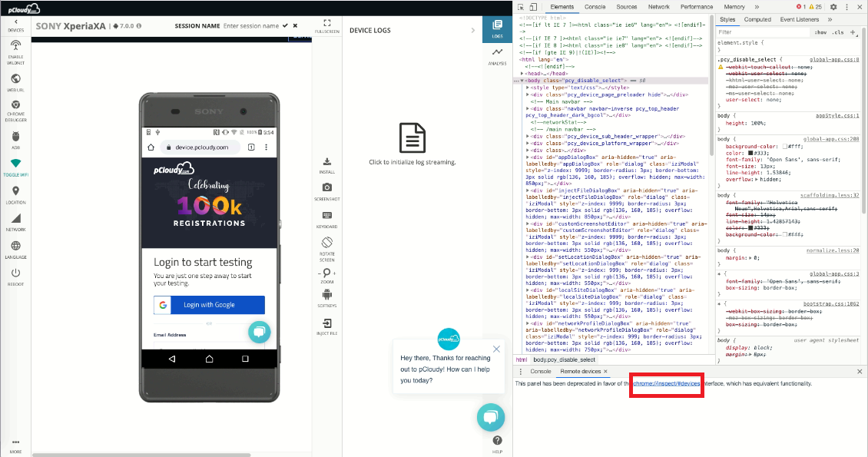
Task: Open the Logs panel
Action: [497, 28]
